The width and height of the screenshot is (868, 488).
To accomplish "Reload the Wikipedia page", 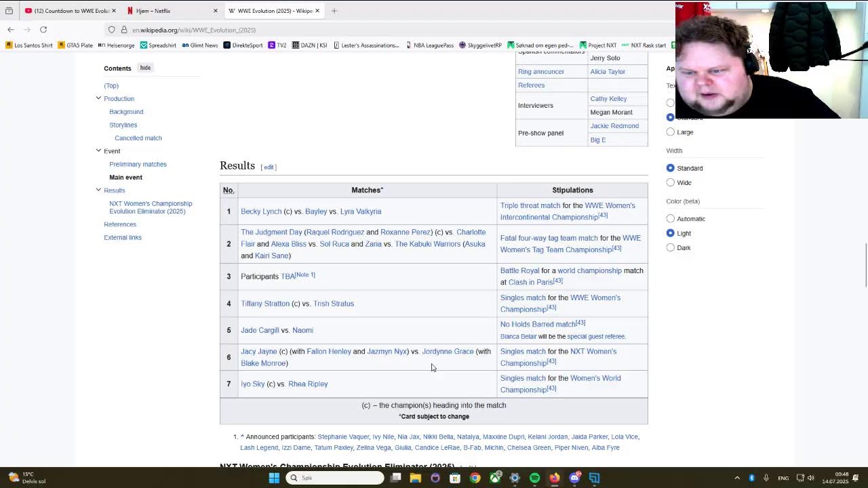I will click(x=43, y=30).
